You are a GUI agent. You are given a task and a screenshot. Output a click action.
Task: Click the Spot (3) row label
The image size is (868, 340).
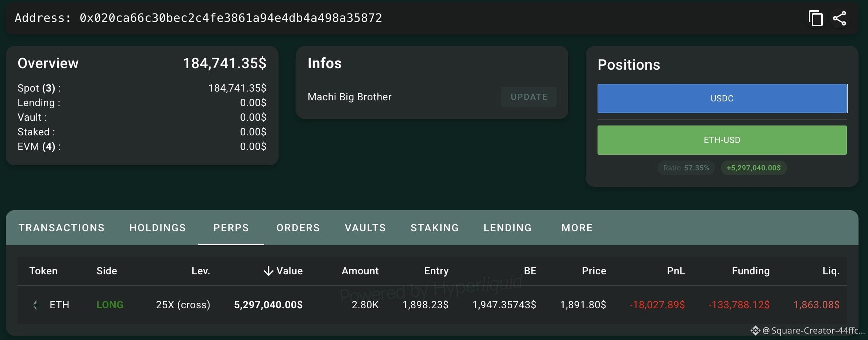[x=39, y=88]
